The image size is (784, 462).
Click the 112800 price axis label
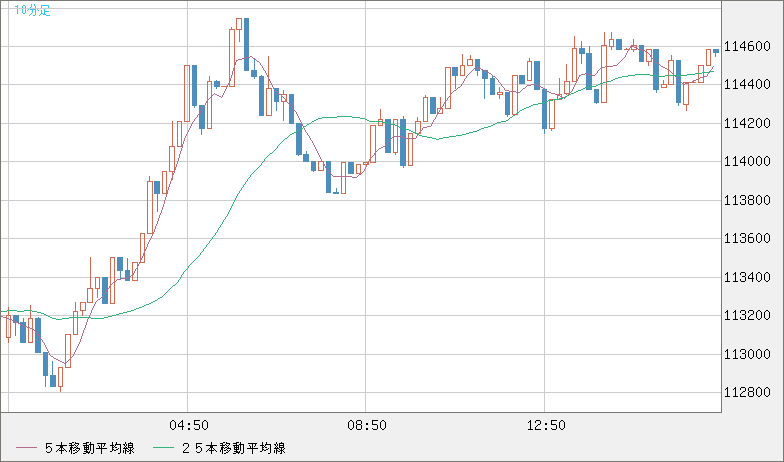[748, 393]
